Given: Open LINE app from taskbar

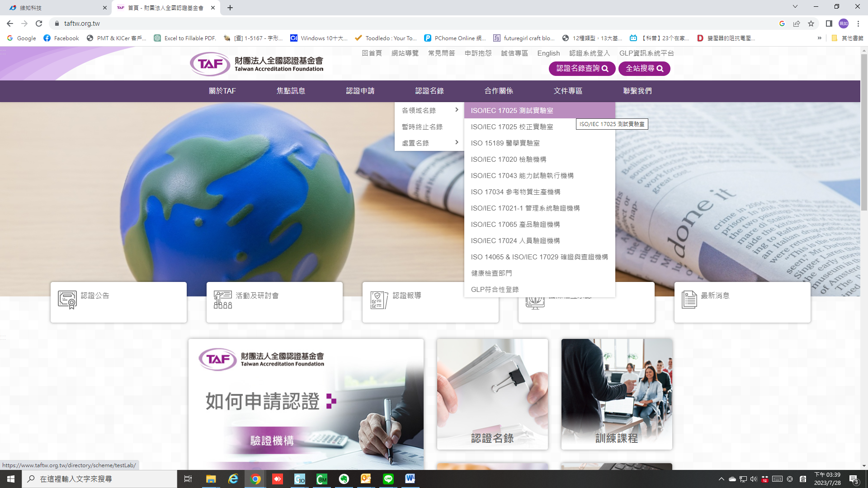Looking at the screenshot, I should coord(388,479).
